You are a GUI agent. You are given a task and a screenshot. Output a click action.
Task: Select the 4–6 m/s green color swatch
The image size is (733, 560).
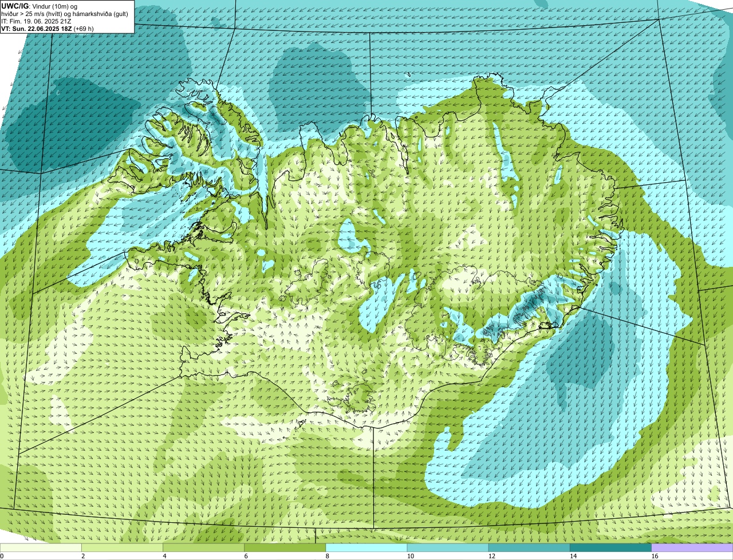(203, 547)
